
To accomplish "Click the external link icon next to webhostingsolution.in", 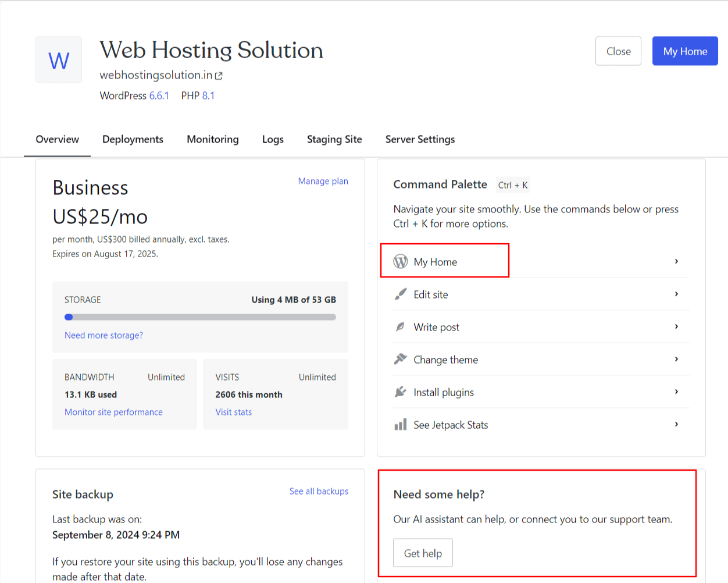I will 219,75.
